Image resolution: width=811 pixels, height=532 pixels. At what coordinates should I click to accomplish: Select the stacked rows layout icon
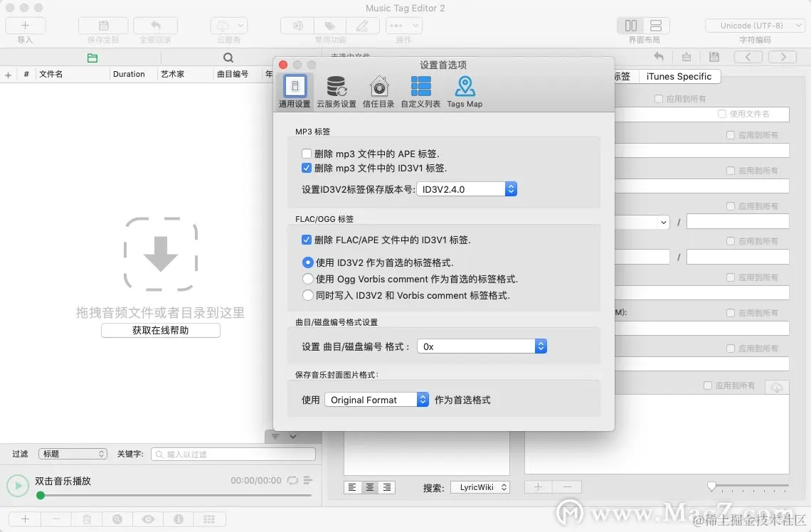(656, 26)
